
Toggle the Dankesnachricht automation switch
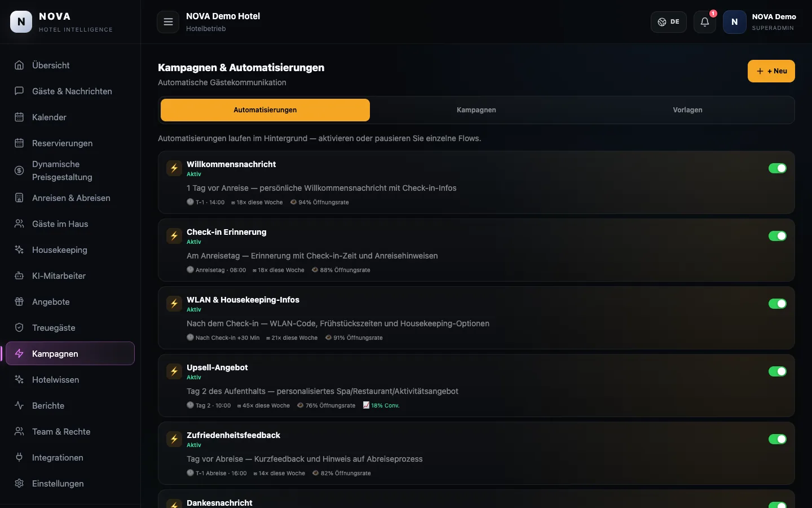click(x=778, y=505)
